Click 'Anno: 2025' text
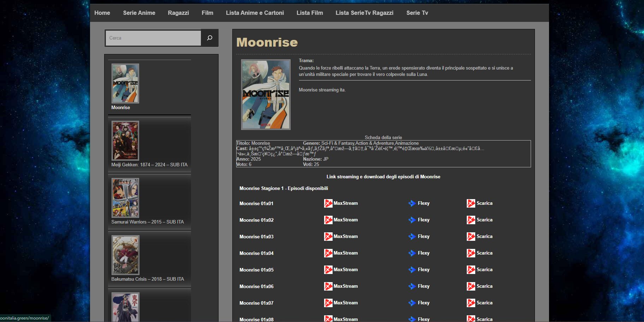The image size is (644, 322). click(x=249, y=159)
